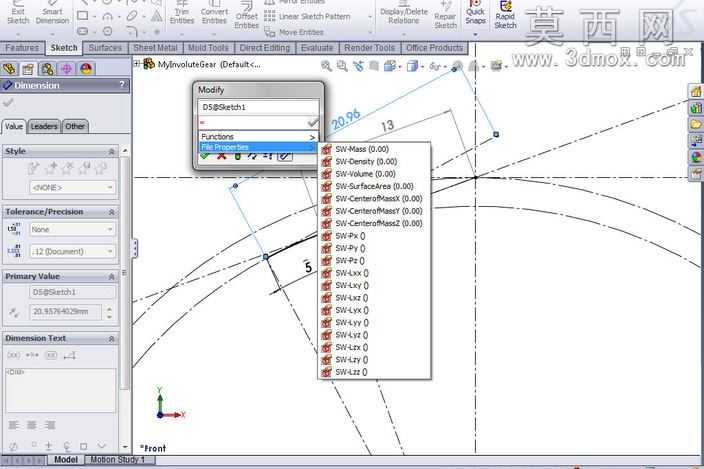704x469 pixels.
Task: Open the PropertyManager tab icon
Action: coord(28,69)
